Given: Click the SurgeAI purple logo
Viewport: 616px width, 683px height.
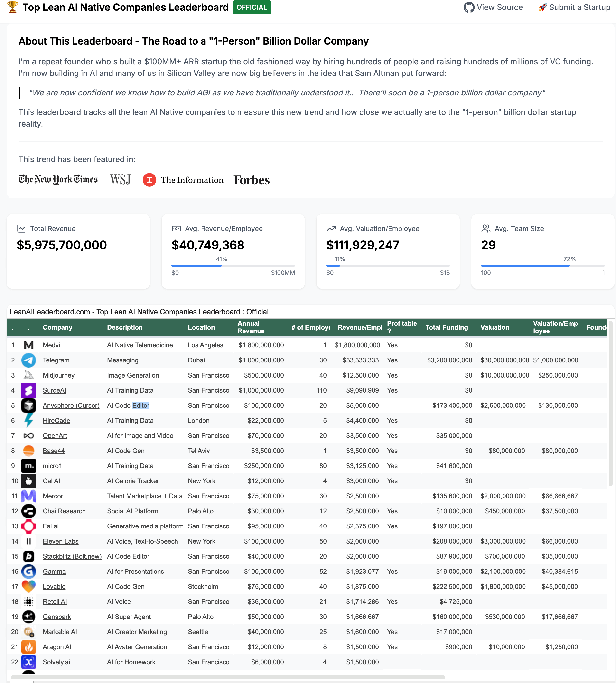Looking at the screenshot, I should [x=29, y=390].
